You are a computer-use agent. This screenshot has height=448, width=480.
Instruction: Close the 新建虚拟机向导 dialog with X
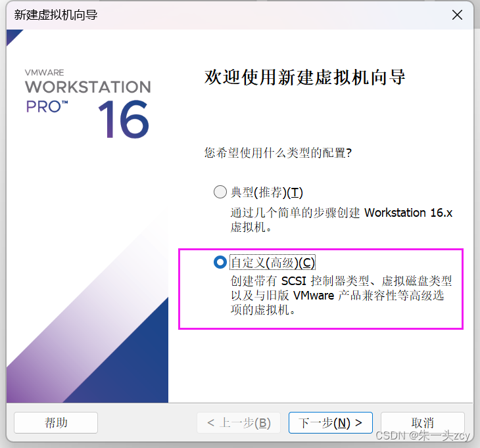pyautogui.click(x=457, y=14)
